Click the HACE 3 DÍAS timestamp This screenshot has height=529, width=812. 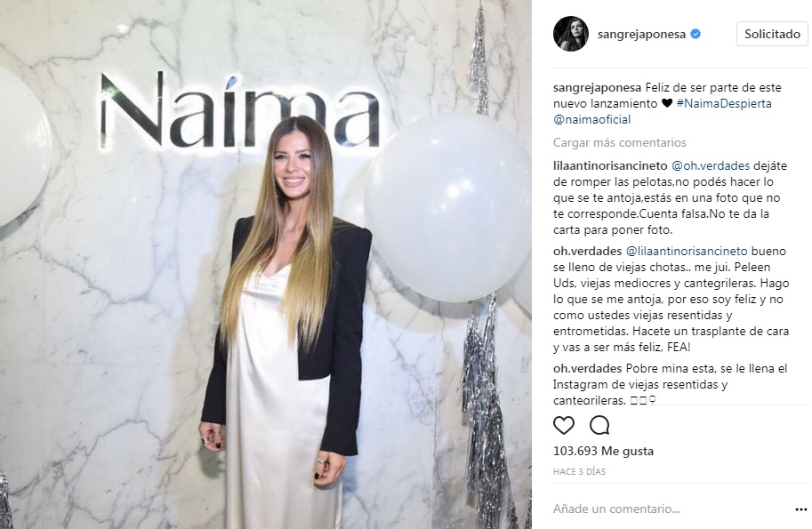[579, 471]
